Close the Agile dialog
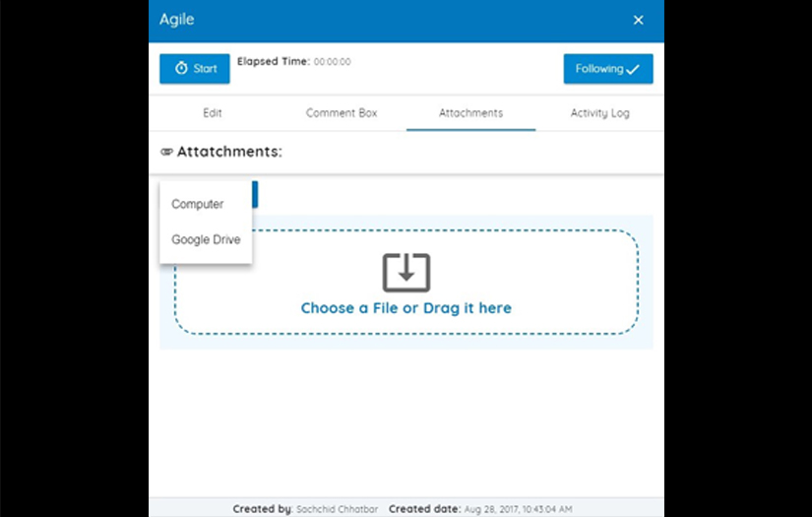The width and height of the screenshot is (812, 517). pos(638,20)
